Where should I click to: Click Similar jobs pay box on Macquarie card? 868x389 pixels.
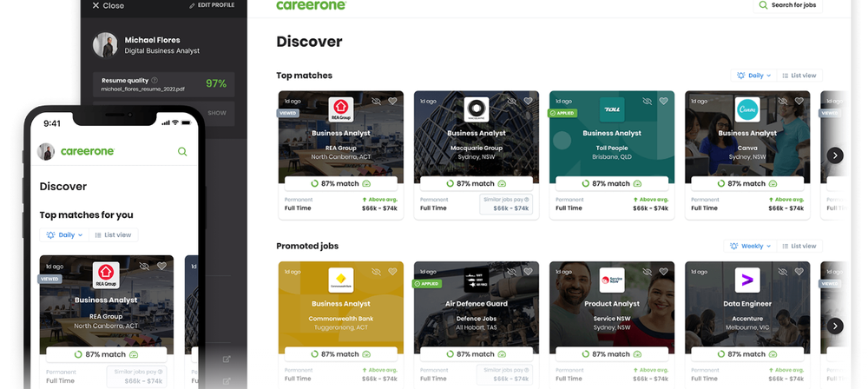[506, 204]
